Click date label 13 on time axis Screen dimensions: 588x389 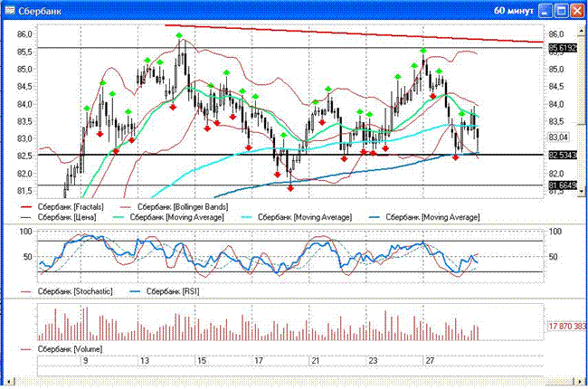click(x=145, y=361)
